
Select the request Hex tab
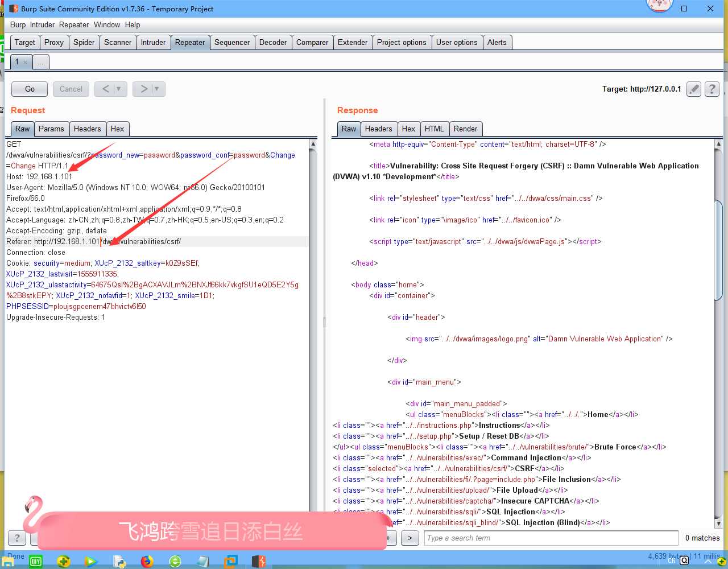click(x=117, y=129)
